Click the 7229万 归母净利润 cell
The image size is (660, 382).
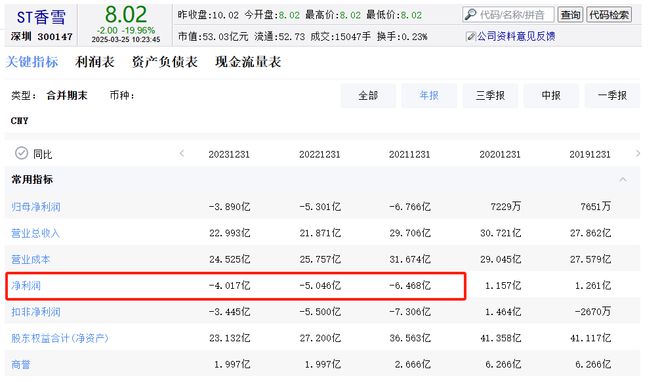click(x=506, y=207)
